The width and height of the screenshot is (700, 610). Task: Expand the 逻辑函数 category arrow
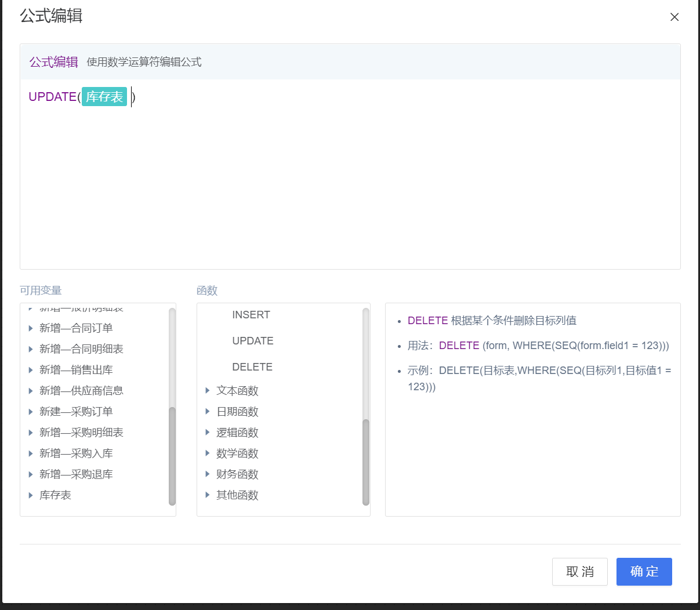click(x=208, y=433)
